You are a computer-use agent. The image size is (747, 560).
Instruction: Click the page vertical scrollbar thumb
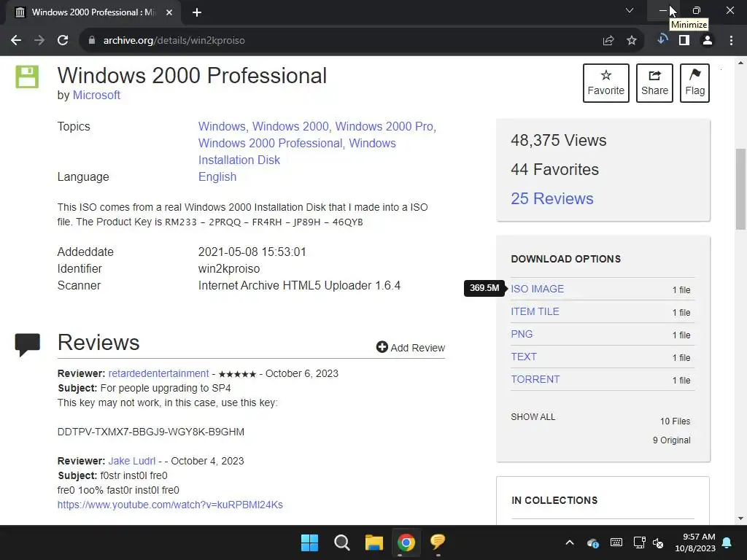[740, 190]
